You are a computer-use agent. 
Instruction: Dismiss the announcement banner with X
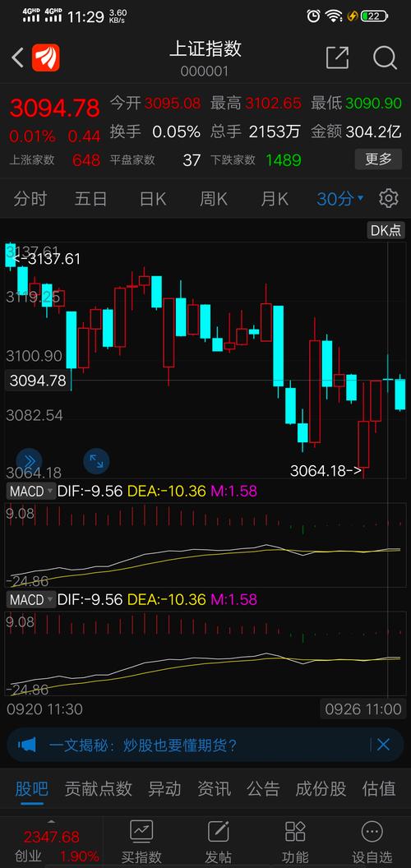coord(383,745)
